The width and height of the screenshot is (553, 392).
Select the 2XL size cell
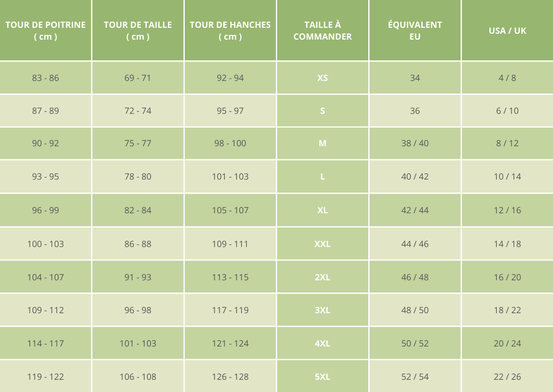pos(323,277)
